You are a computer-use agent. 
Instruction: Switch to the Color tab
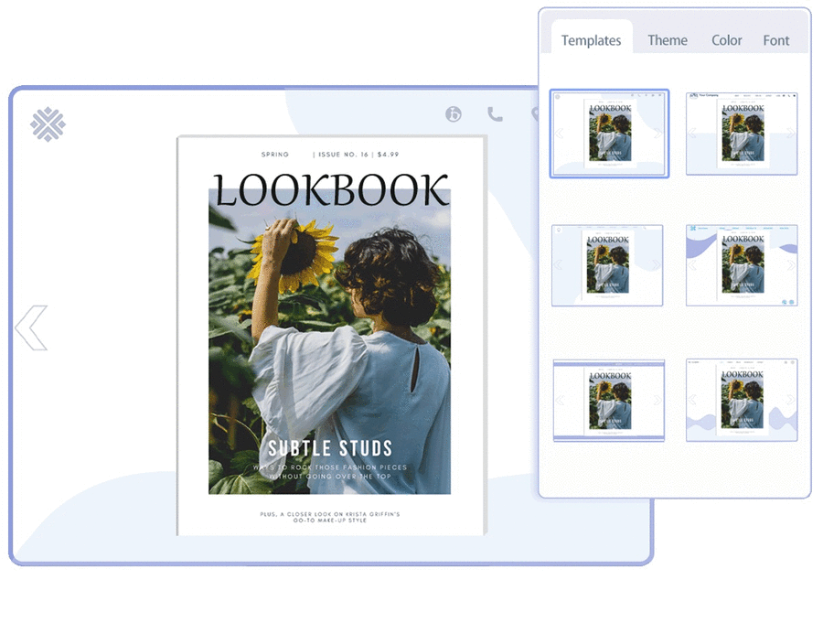pos(727,40)
